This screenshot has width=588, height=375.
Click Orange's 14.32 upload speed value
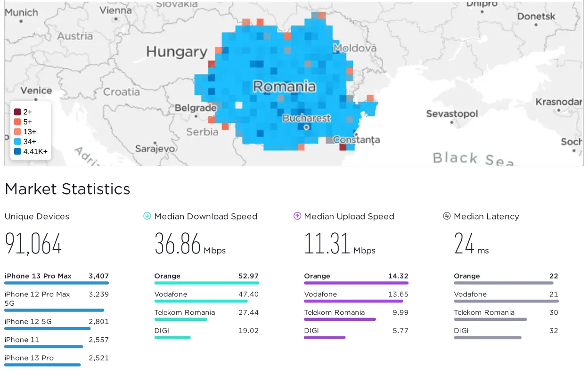(x=398, y=276)
